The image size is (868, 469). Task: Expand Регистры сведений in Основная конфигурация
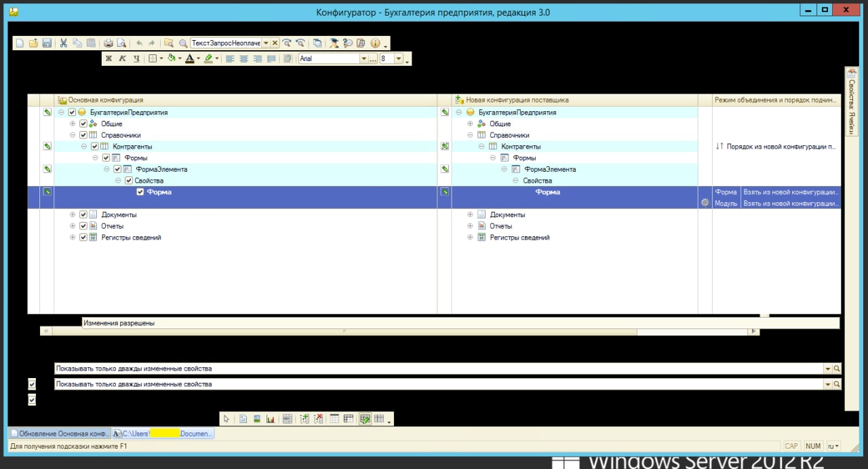pyautogui.click(x=73, y=238)
